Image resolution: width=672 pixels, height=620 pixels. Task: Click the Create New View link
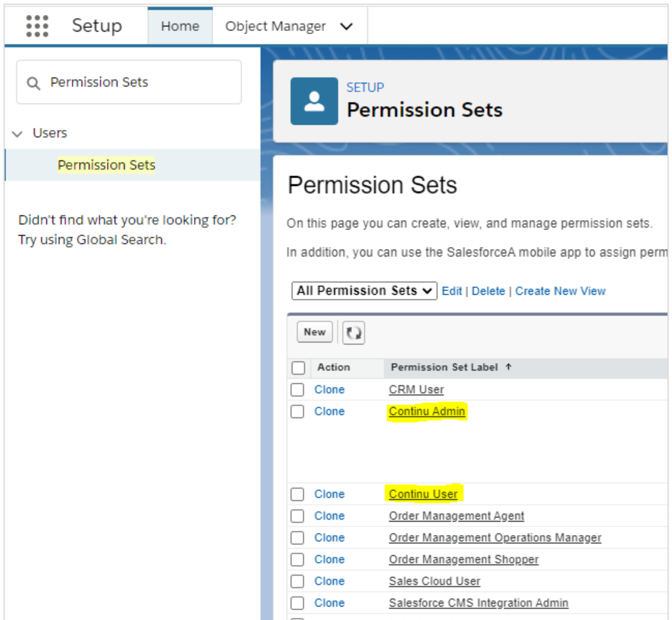(x=560, y=291)
